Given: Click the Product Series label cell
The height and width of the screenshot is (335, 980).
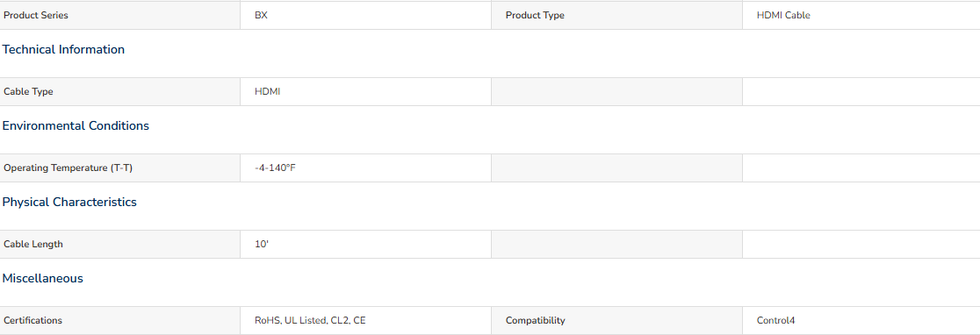Looking at the screenshot, I should click(x=120, y=15).
